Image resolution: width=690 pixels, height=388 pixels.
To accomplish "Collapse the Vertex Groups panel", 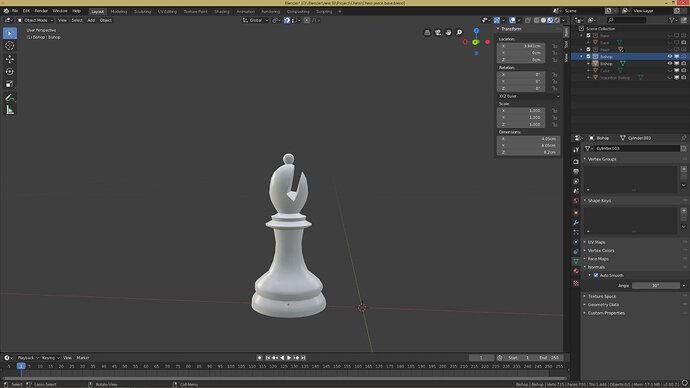I will [602, 159].
